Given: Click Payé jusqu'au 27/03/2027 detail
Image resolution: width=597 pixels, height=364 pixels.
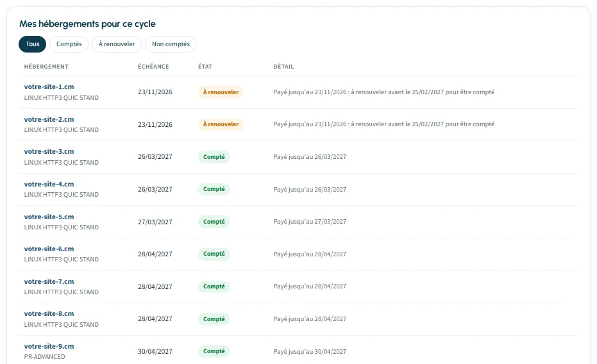Looking at the screenshot, I should pyautogui.click(x=310, y=222).
